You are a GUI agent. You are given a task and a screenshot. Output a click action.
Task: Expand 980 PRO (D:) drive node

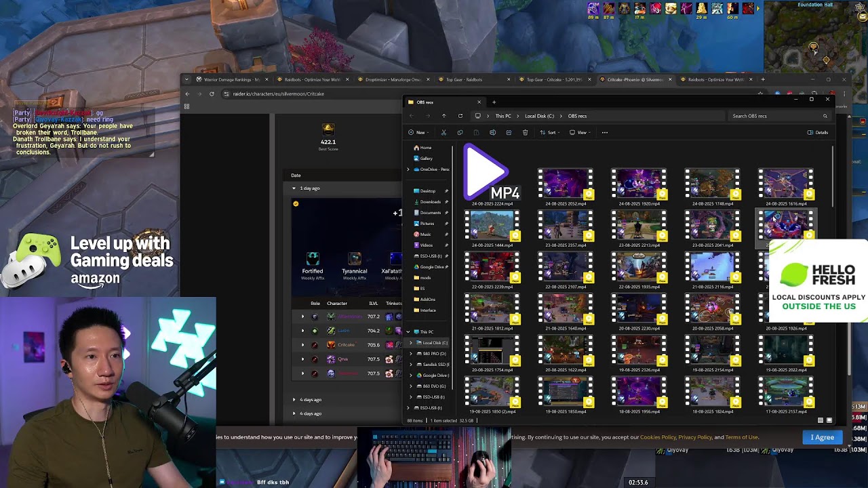tap(410, 354)
